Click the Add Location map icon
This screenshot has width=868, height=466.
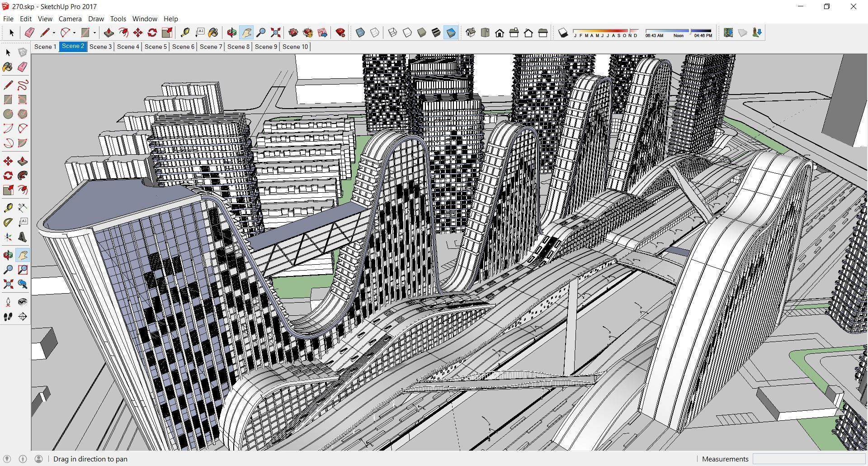pos(728,33)
